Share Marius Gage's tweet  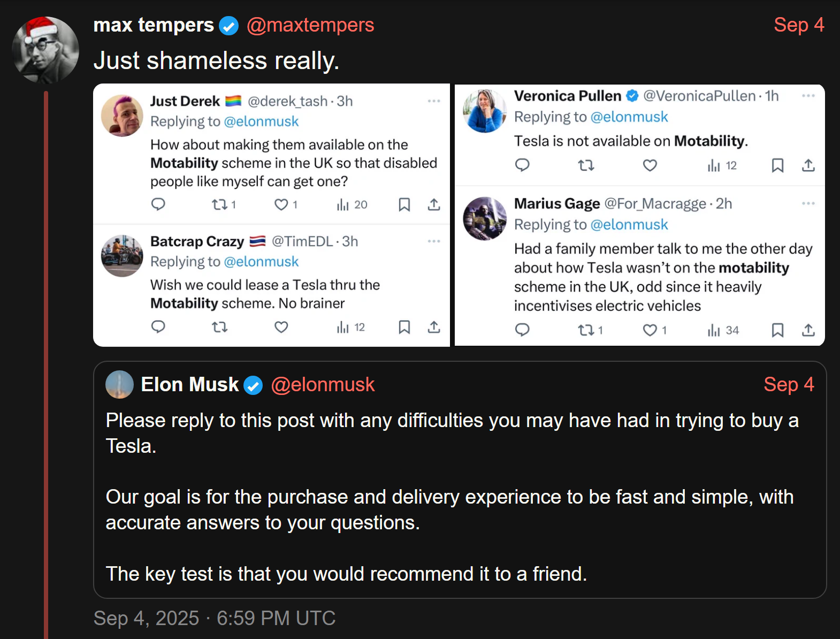click(x=808, y=330)
